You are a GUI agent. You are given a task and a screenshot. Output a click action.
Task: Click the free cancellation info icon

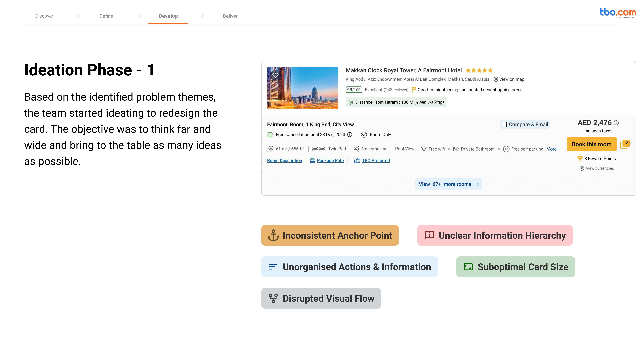(350, 135)
